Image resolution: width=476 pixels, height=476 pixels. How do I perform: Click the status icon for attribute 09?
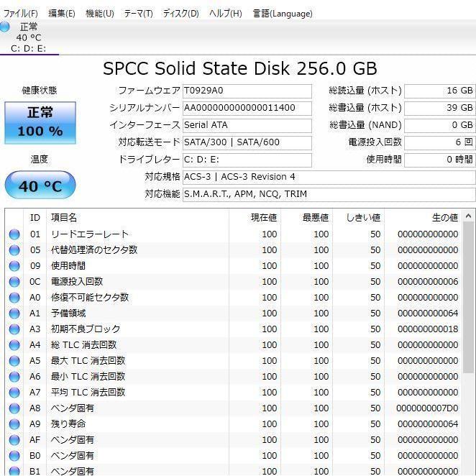(x=14, y=266)
